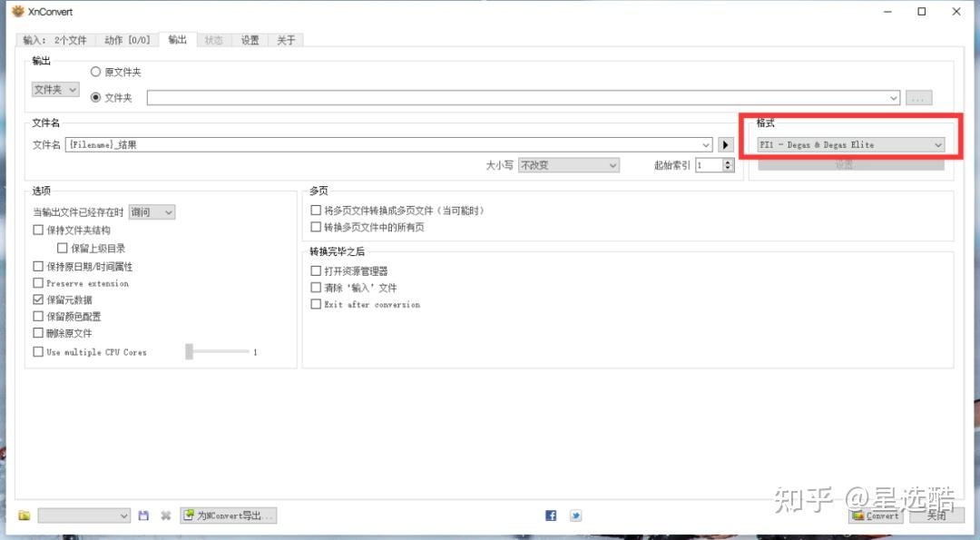Click the 关闭 button
Image resolution: width=980 pixels, height=540 pixels.
[x=936, y=515]
